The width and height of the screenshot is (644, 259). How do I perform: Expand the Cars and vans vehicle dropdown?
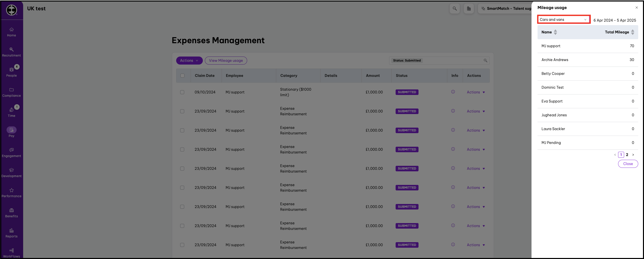point(563,20)
